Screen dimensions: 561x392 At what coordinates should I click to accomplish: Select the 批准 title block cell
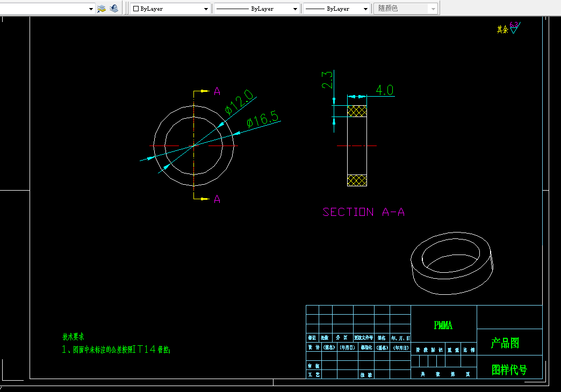coord(366,375)
